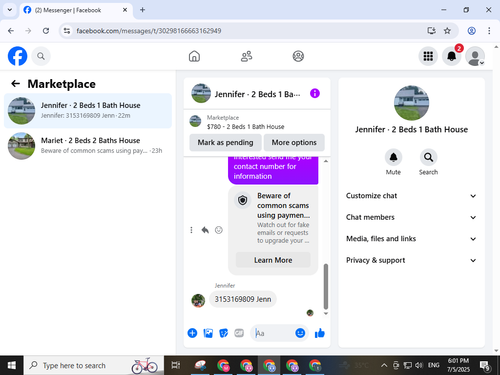Click the address bar URL
This screenshot has height=375, width=500.
[x=149, y=31]
